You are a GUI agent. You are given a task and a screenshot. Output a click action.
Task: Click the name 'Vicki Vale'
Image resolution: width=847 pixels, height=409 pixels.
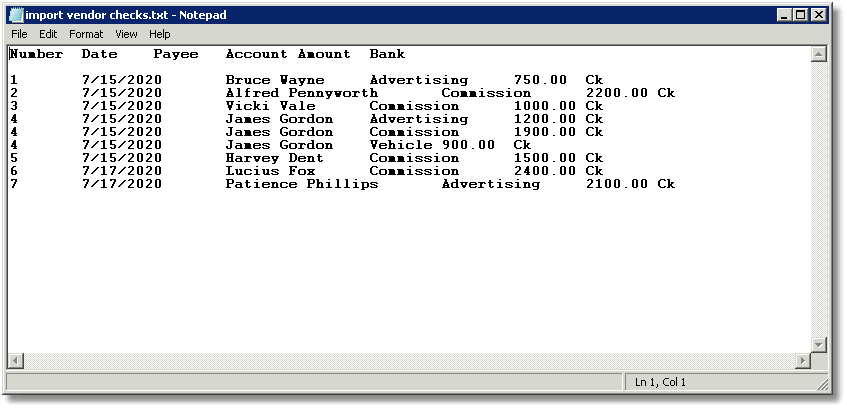coord(271,106)
